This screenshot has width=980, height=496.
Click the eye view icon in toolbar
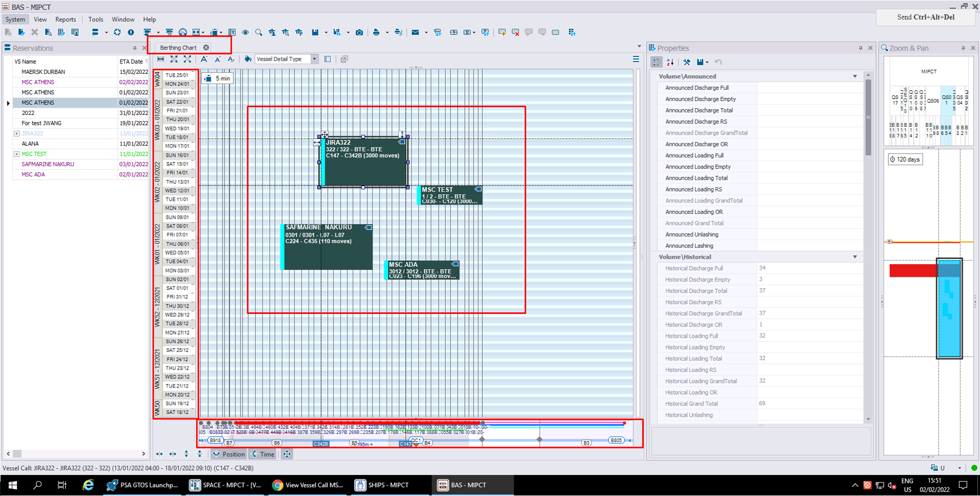tap(246, 32)
